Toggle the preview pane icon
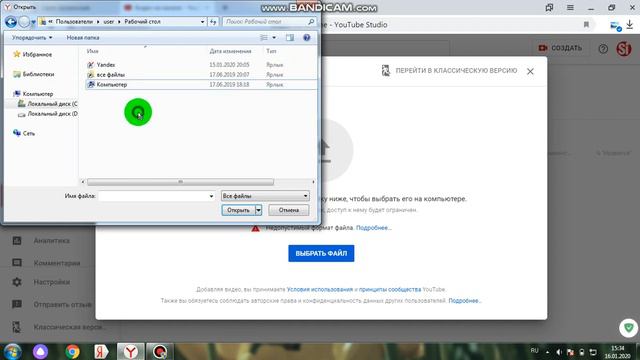640x360 pixels. click(290, 38)
